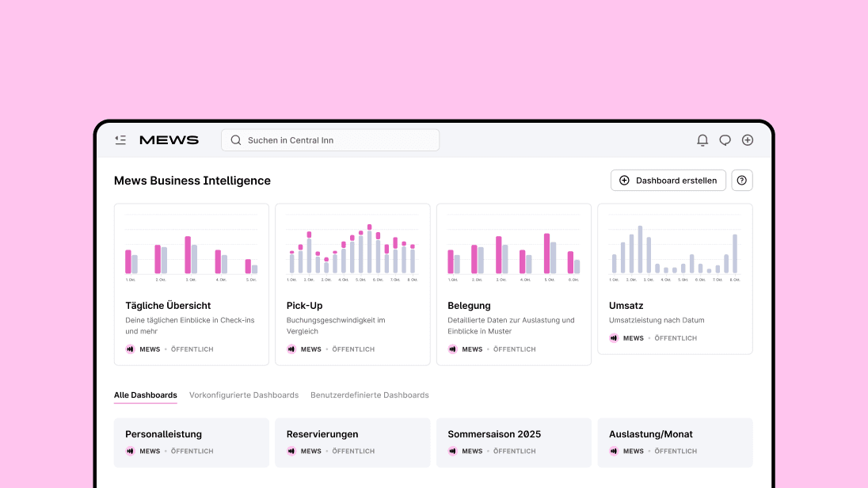Open the Pick-Up dashboard card
The height and width of the screenshot is (488, 868).
coord(352,284)
